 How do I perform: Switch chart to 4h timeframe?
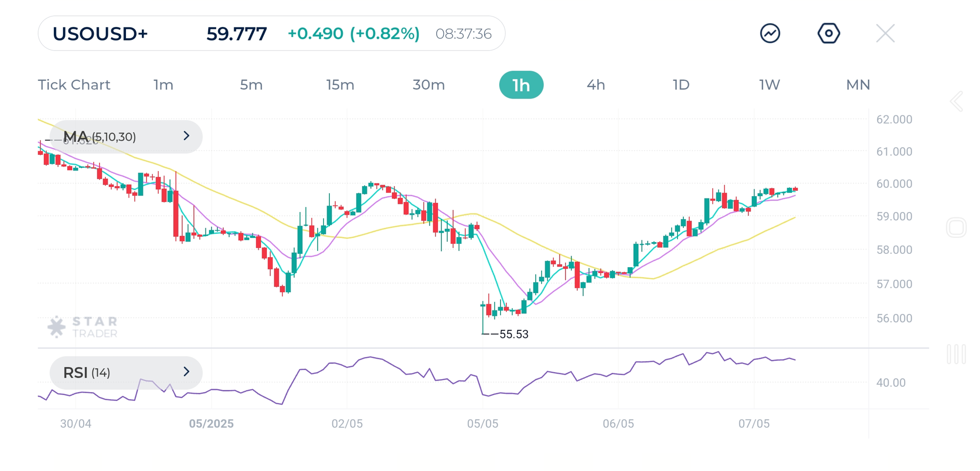point(596,85)
